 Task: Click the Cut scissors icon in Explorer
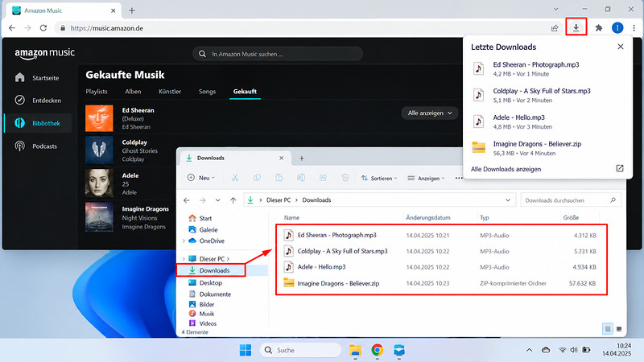pyautogui.click(x=235, y=178)
